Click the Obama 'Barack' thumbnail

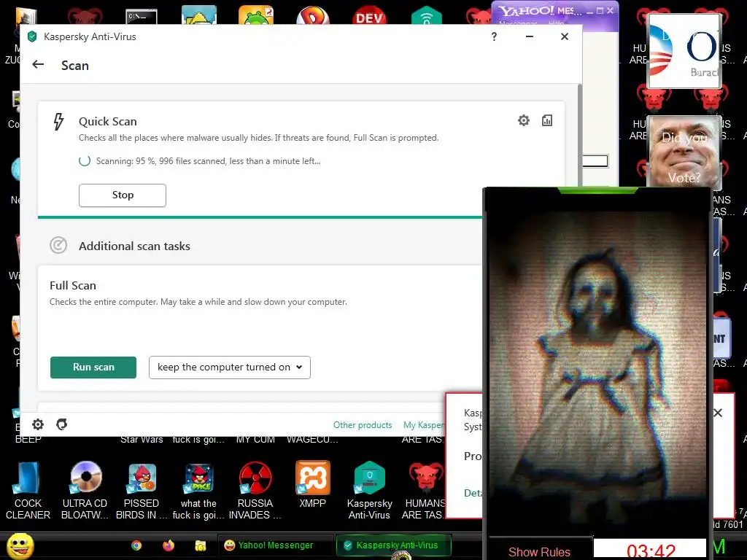click(x=684, y=51)
